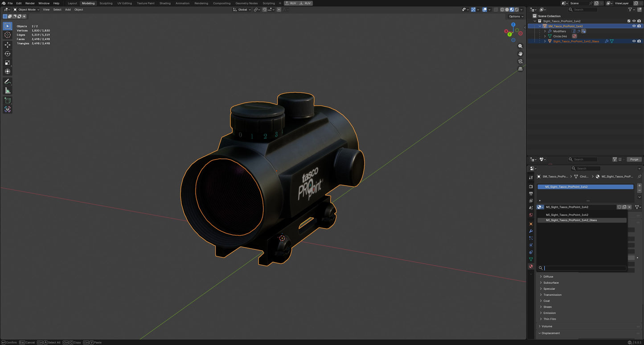The height and width of the screenshot is (345, 644).
Task: Open the Tool properties tab
Action: 531,178
